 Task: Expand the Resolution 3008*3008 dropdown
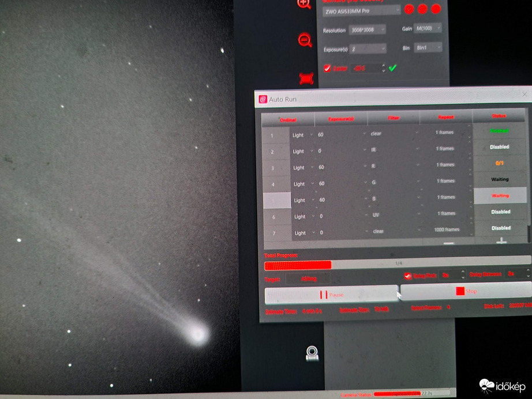coord(367,30)
